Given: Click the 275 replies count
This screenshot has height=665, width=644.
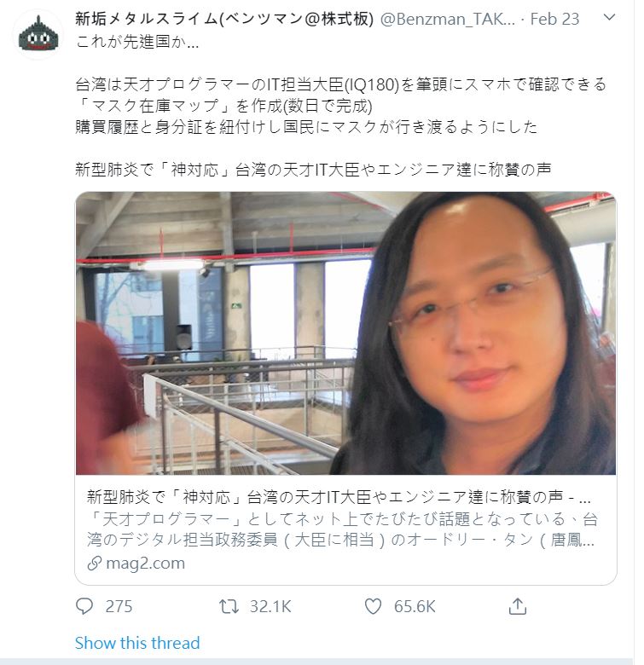Looking at the screenshot, I should click(x=119, y=606).
